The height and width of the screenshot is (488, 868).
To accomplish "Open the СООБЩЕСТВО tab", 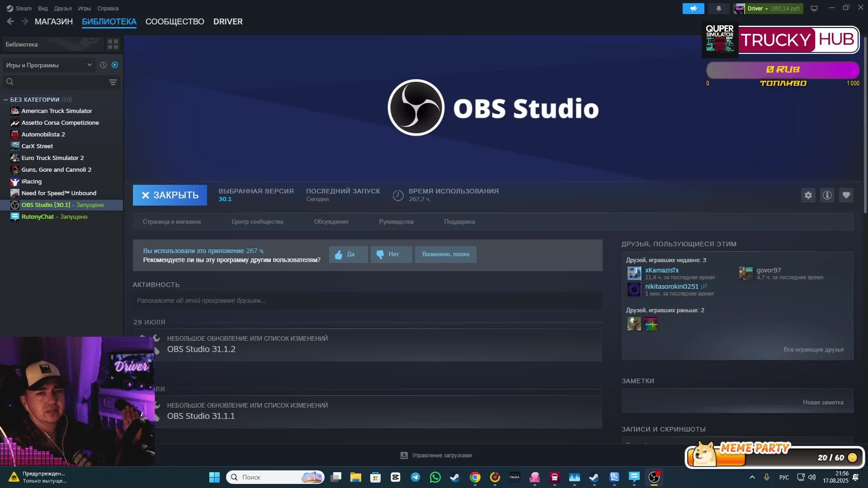I will [x=175, y=22].
